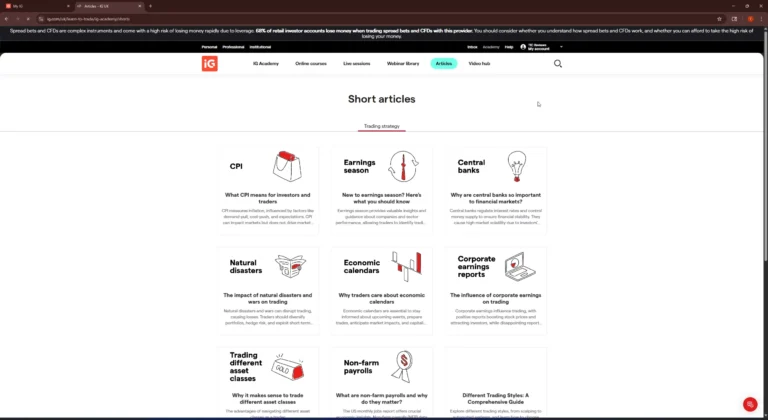Click the risk warning banner text
The image size is (768, 420).
tap(382, 33)
